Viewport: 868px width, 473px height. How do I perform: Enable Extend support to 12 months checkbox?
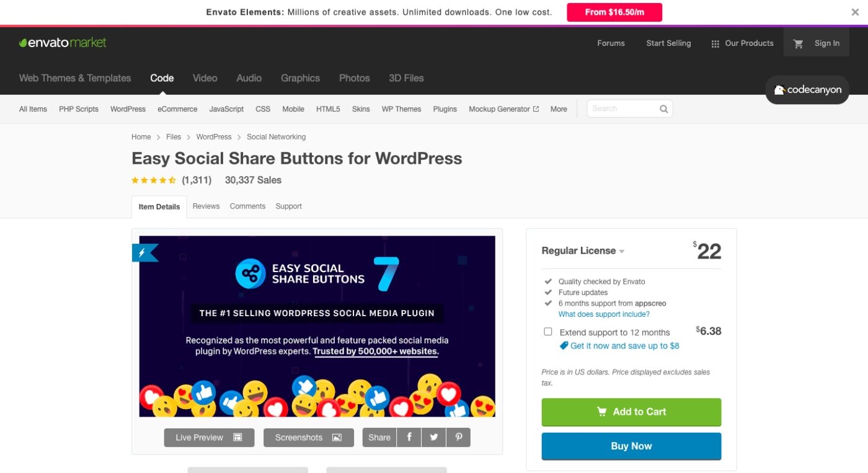548,332
